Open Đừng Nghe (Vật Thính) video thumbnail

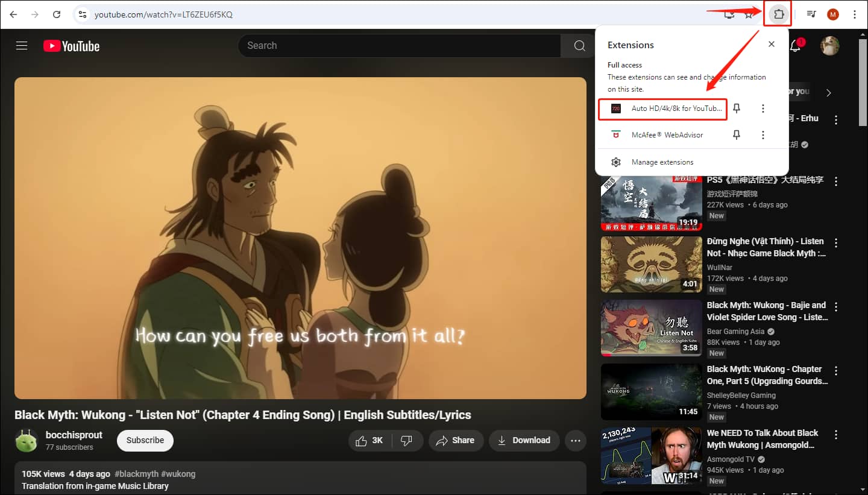pyautogui.click(x=652, y=264)
